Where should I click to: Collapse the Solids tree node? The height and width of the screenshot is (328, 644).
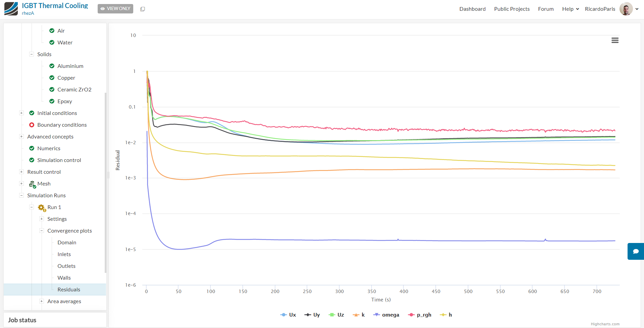[x=32, y=54]
